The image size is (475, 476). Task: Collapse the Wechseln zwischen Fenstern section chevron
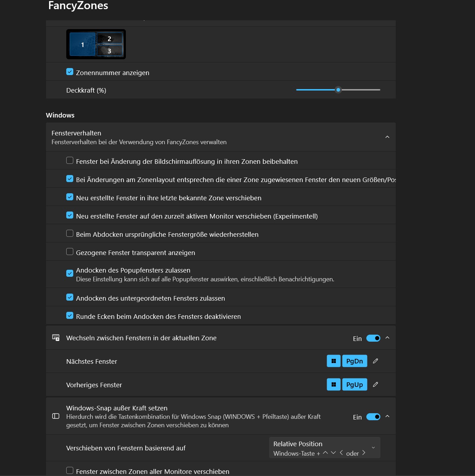pos(387,338)
